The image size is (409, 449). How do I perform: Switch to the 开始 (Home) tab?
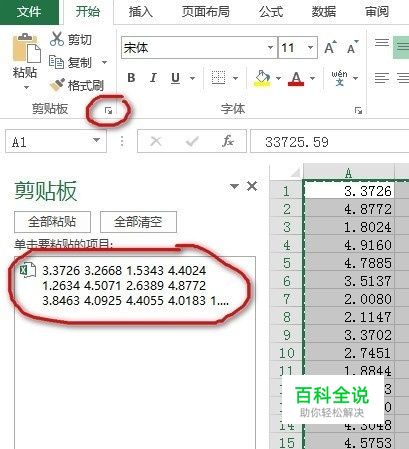click(x=88, y=12)
